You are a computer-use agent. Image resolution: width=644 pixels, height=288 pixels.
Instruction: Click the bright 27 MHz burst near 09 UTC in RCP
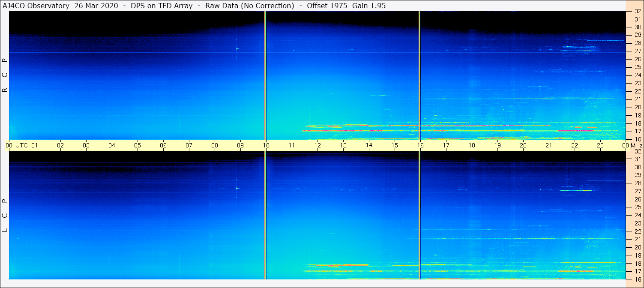click(x=237, y=48)
